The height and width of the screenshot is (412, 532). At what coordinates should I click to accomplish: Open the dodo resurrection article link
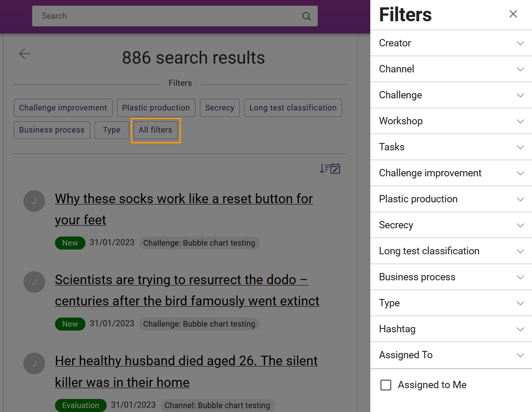click(187, 290)
